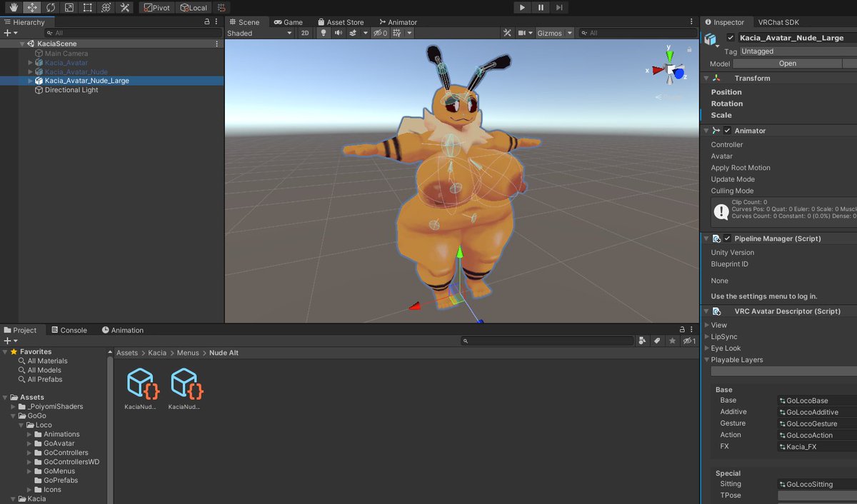This screenshot has width=857, height=504.
Task: Select Directional Light in the Hierarchy
Action: pos(71,90)
